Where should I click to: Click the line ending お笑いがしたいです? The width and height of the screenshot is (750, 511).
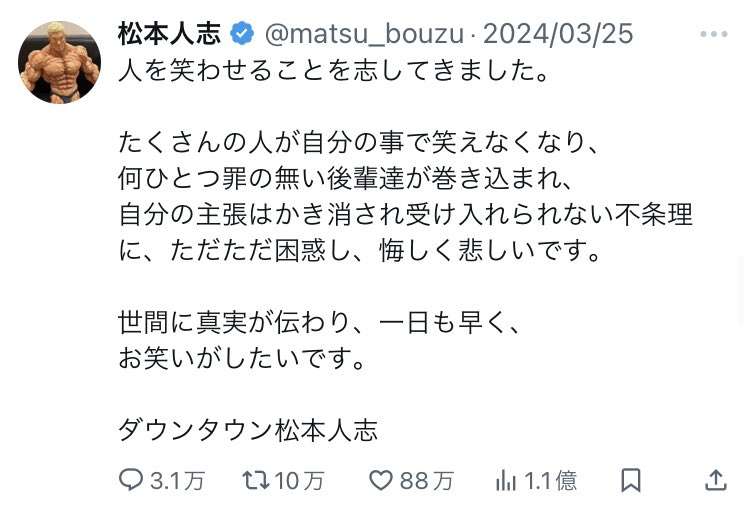point(243,358)
